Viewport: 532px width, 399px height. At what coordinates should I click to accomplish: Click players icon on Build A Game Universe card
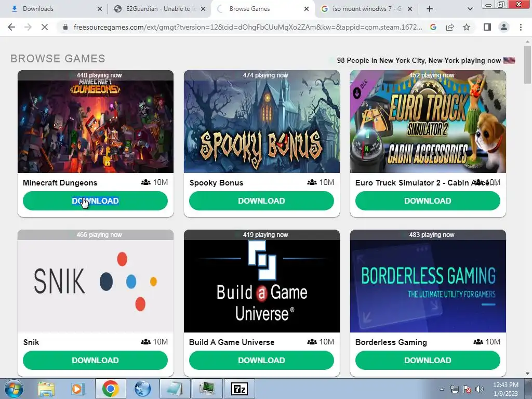[x=312, y=342]
